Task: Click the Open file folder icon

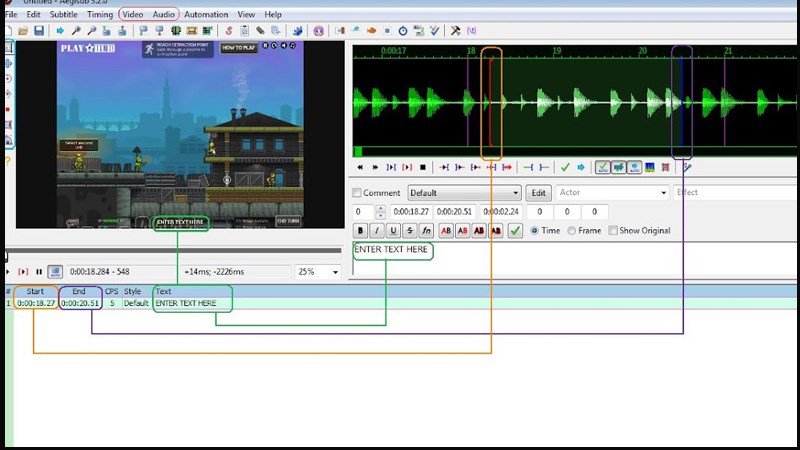Action: 24,31
